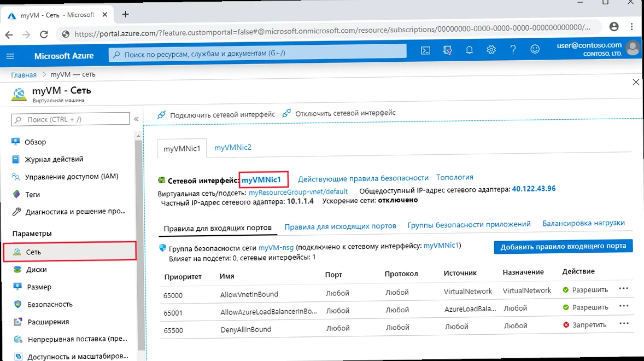Open the directory and subscription filter icon
Image resolution: width=644 pixels, height=361 pixels.
coord(448,50)
